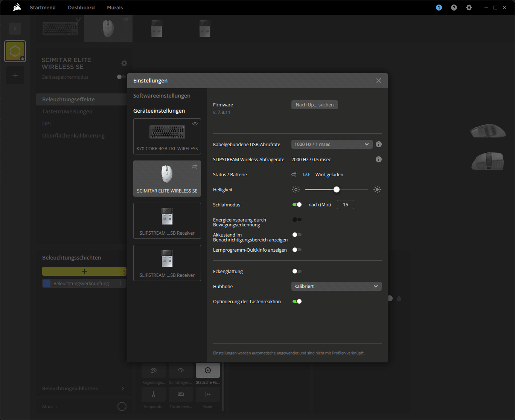Open the Kabelgebundene USB-Abrufrate dropdown
The width and height of the screenshot is (515, 420).
point(332,144)
